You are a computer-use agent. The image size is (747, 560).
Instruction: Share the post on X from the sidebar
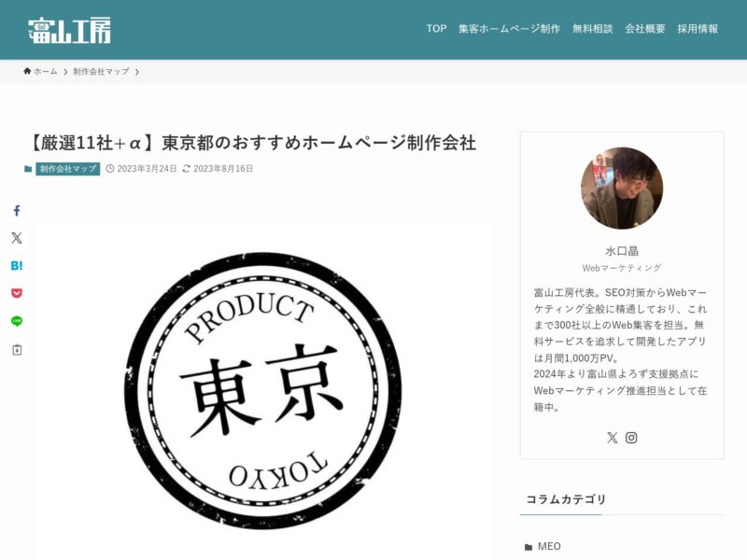17,238
